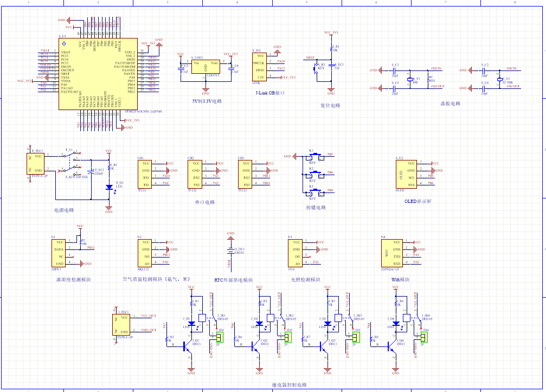546x392 pixels.
Task: Select the D_DC1 CR232 battery symbol
Action: click(x=230, y=251)
